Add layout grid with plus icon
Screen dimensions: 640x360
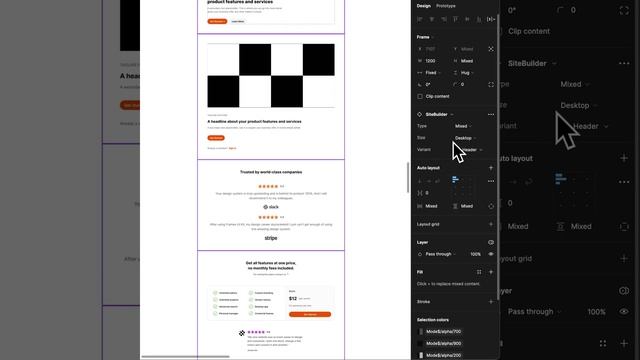pos(491,224)
